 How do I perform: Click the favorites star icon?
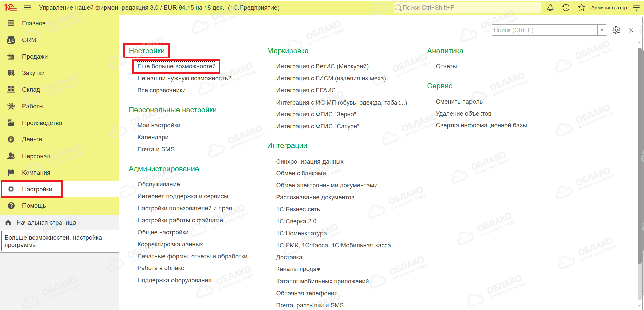pos(582,8)
